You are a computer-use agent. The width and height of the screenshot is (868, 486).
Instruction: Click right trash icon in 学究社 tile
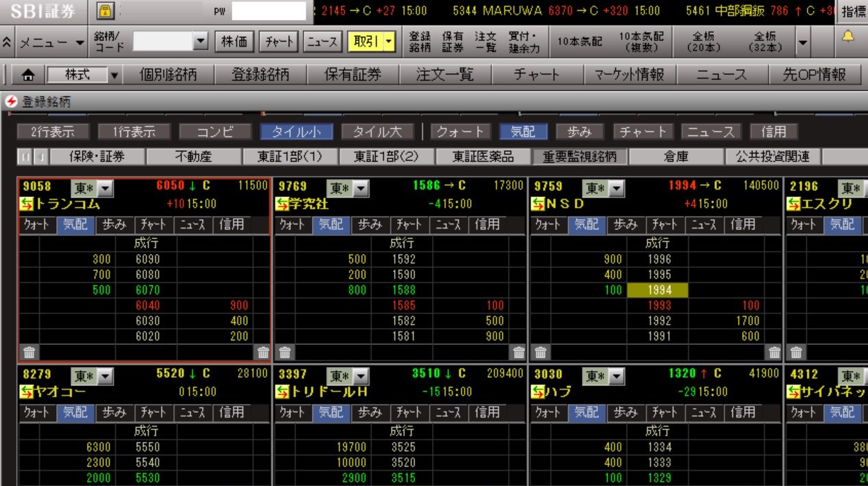pos(519,353)
